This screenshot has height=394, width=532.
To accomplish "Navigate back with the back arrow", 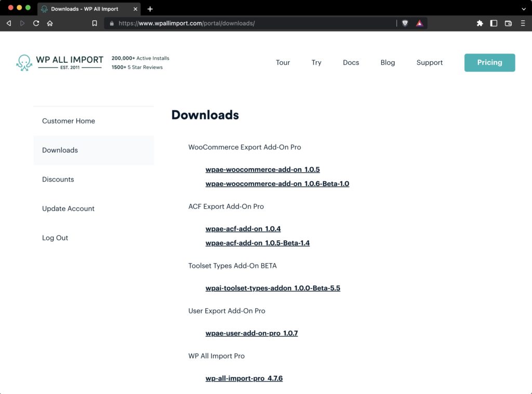I will [8, 23].
